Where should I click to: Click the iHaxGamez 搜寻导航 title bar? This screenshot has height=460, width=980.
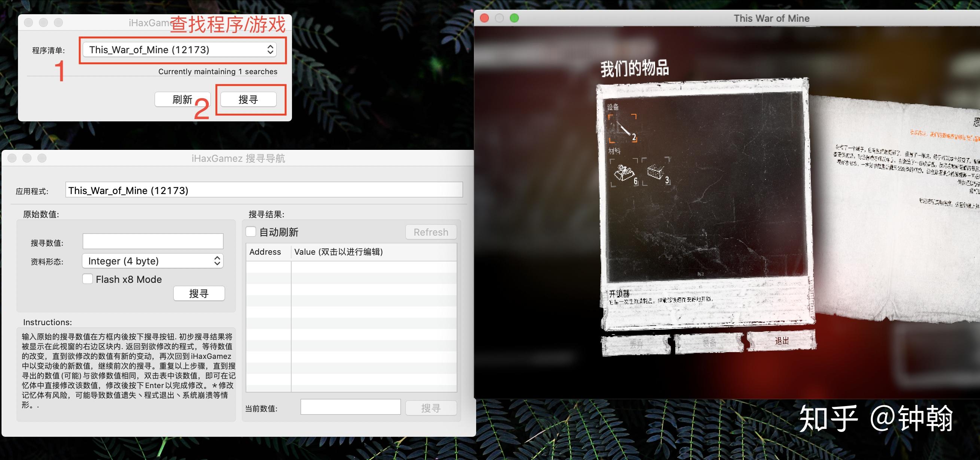(x=238, y=158)
